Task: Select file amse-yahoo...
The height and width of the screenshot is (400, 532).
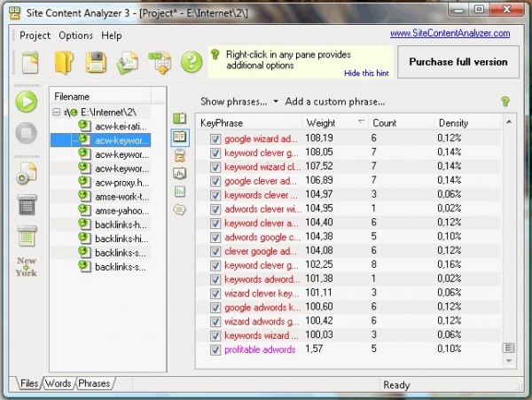Action: (x=121, y=211)
